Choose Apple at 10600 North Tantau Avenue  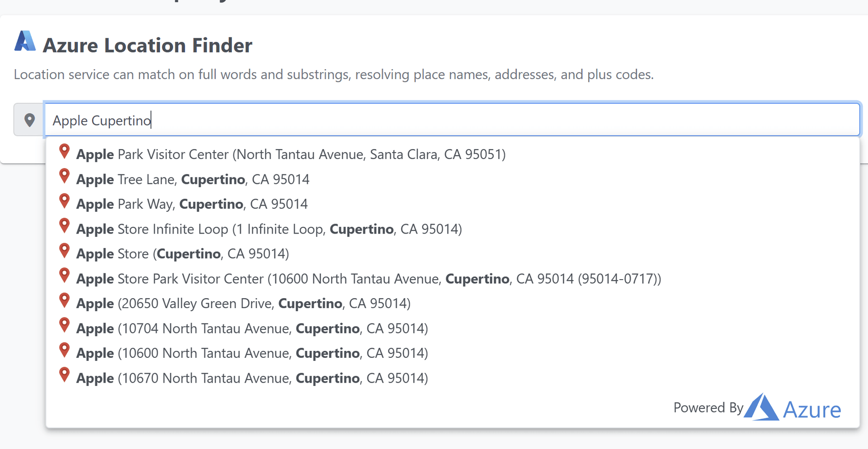point(252,353)
